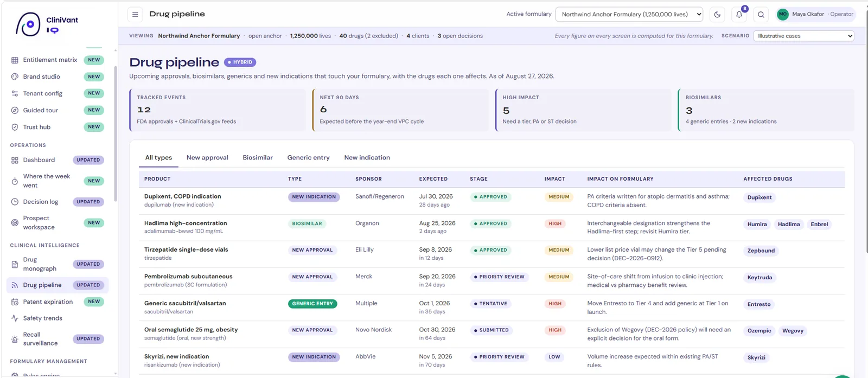Viewport: 868px width, 378px height.
Task: Open notifications bell icon
Action: (x=739, y=15)
